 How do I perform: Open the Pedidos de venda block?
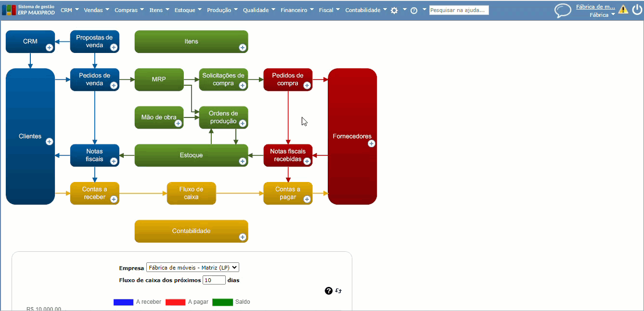(x=95, y=79)
